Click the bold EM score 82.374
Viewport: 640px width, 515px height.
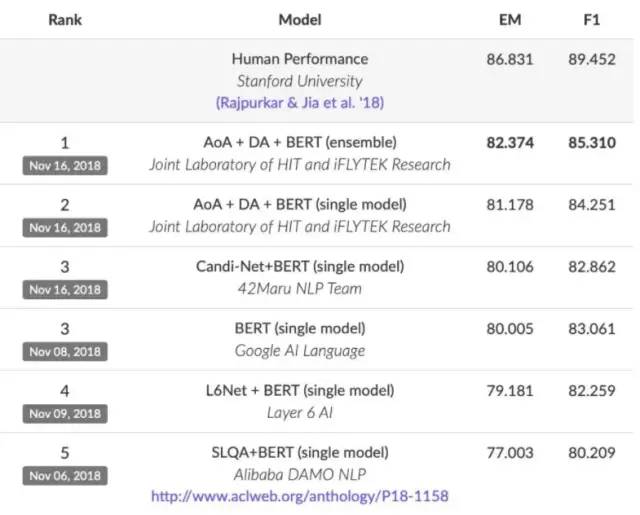coord(508,142)
